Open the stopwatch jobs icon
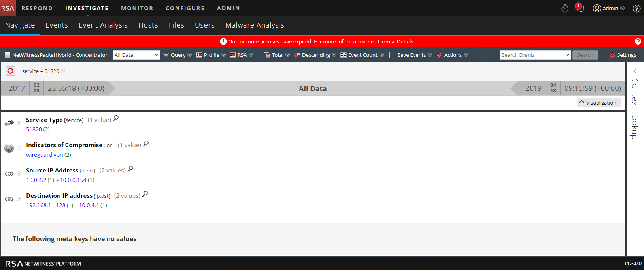Image resolution: width=644 pixels, height=270 pixels. tap(565, 8)
